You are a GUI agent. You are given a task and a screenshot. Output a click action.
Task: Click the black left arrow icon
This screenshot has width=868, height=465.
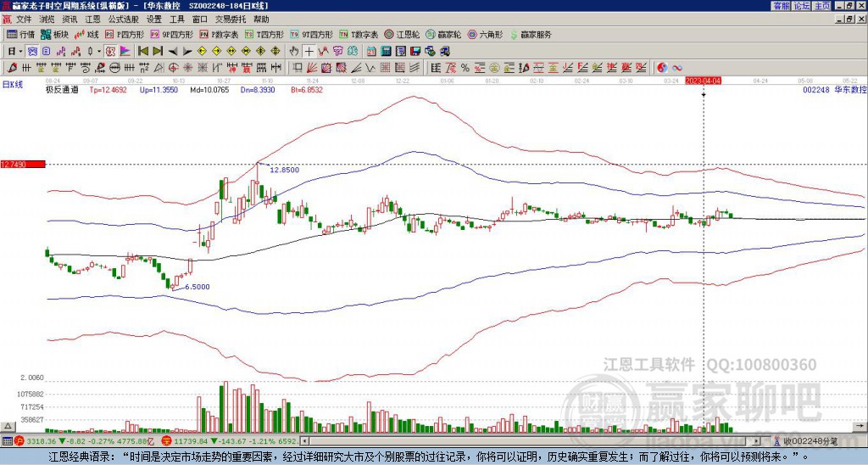(x=173, y=52)
